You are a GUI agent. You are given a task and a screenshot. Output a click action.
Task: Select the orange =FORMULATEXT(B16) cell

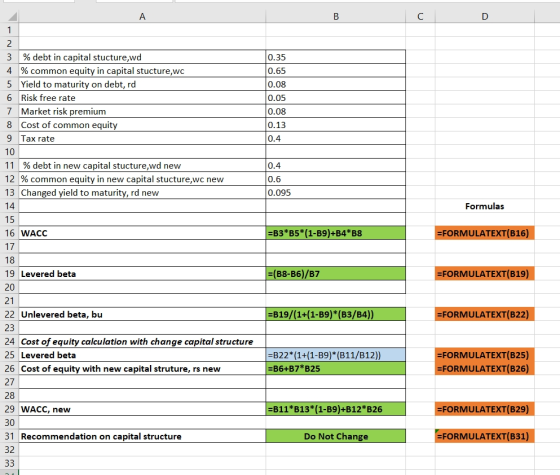click(485, 233)
